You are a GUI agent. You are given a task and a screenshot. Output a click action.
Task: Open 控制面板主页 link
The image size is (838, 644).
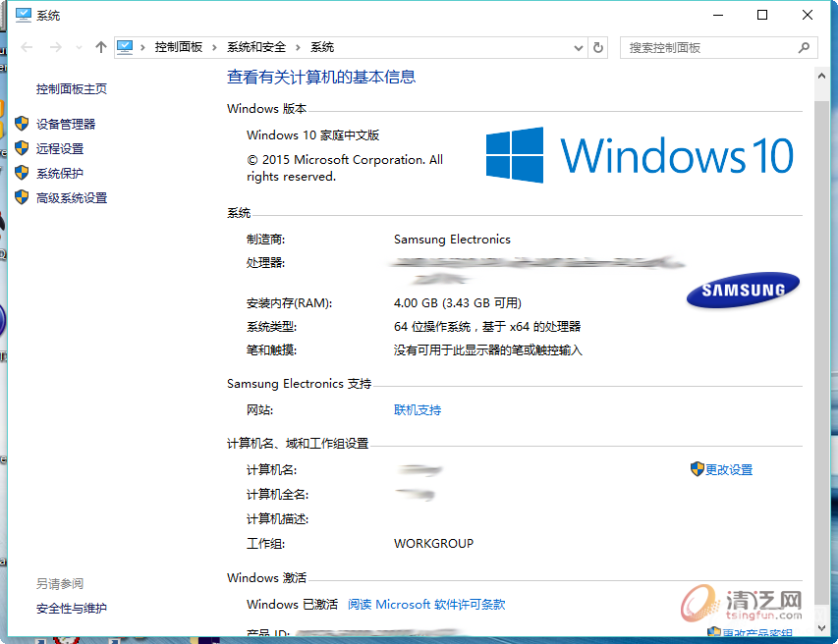[x=72, y=88]
